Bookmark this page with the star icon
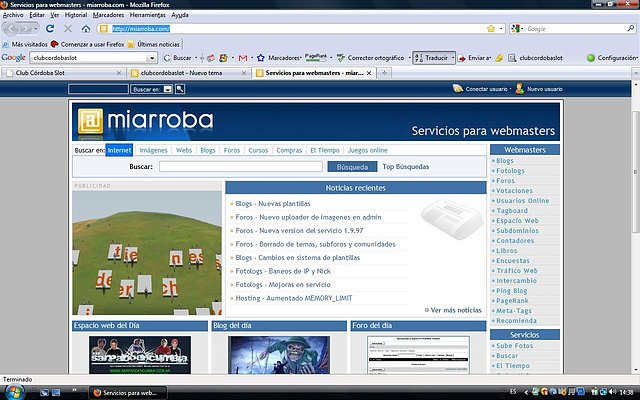 point(491,29)
